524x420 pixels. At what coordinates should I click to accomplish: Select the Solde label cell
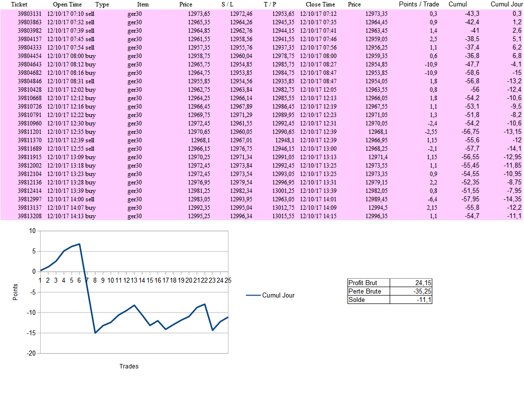click(x=369, y=300)
